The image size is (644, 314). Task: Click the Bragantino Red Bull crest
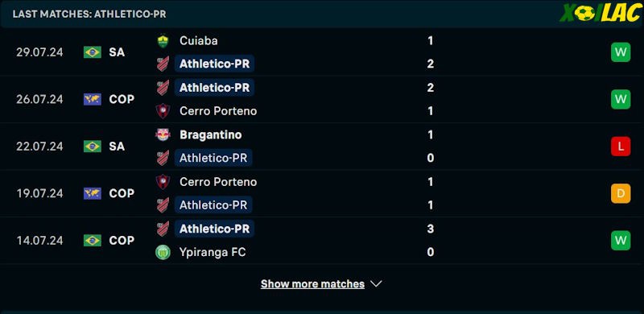[163, 134]
